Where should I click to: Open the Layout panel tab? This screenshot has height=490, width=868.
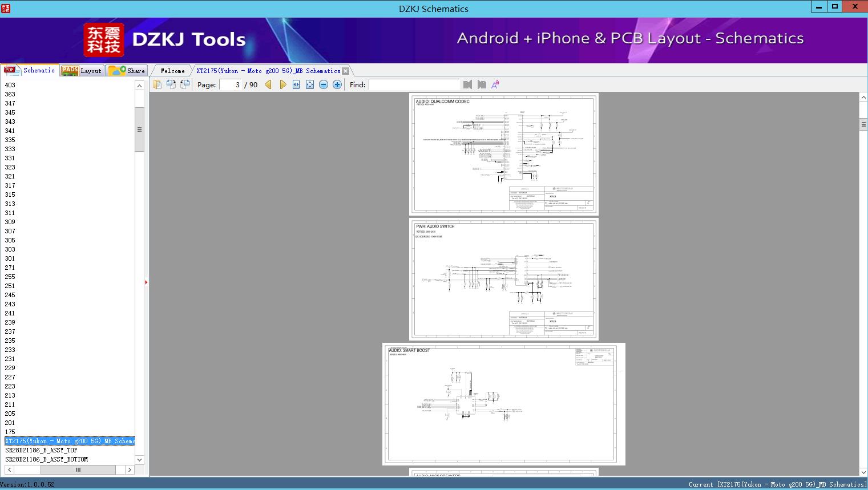(82, 70)
